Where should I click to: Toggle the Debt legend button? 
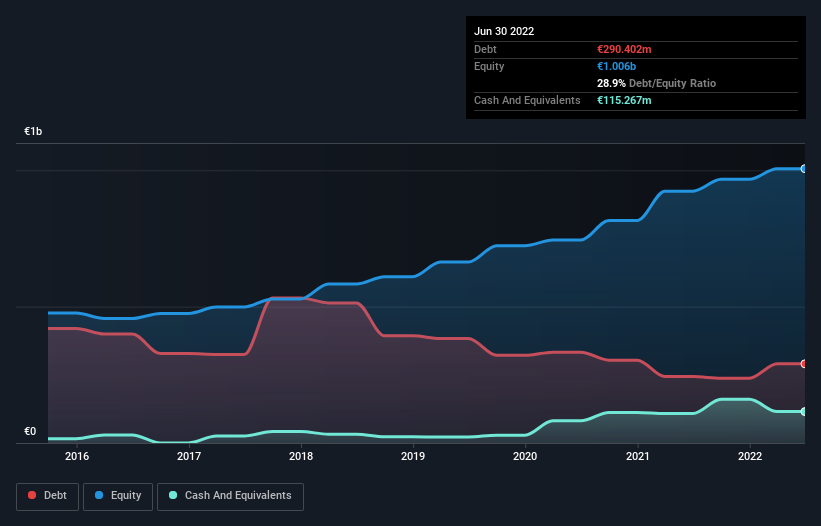click(48, 496)
